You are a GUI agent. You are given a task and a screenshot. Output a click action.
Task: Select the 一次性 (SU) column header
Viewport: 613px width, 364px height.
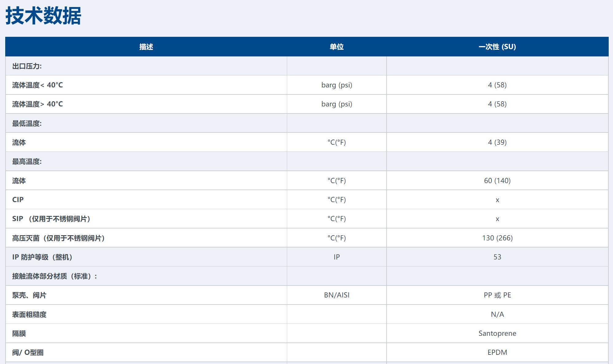tap(497, 47)
